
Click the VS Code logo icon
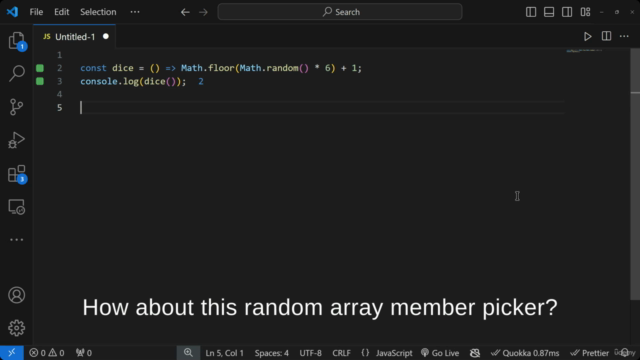tap(12, 12)
